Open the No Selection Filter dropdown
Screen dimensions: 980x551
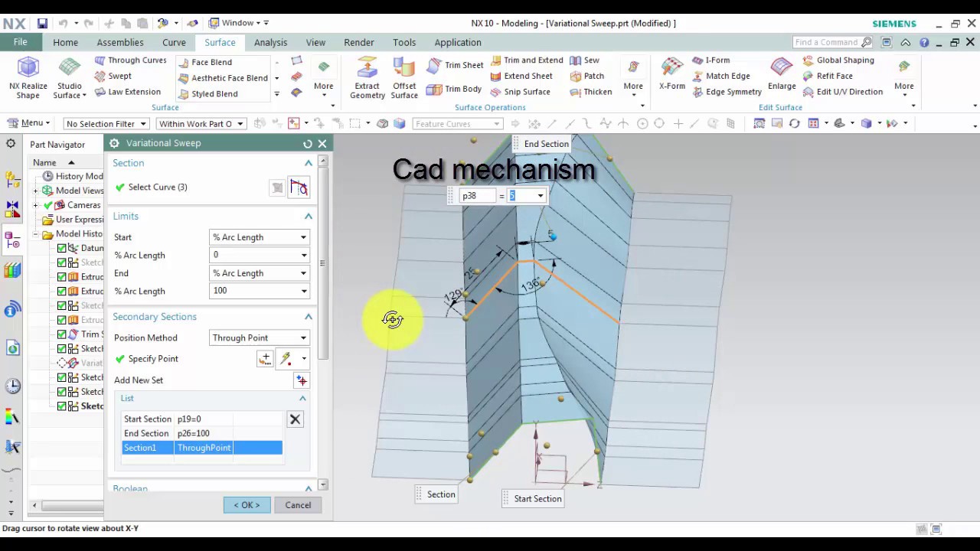point(106,123)
